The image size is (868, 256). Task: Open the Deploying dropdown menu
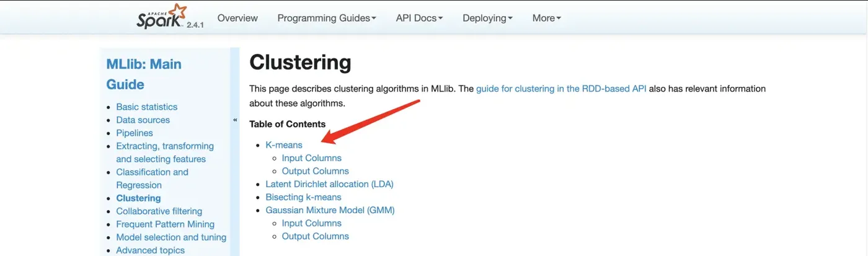click(x=487, y=18)
